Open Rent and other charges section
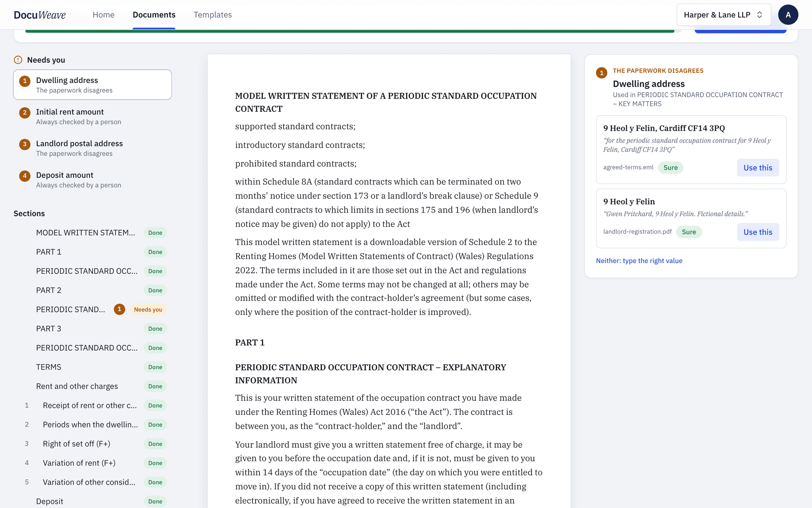This screenshot has height=508, width=812. [92, 386]
